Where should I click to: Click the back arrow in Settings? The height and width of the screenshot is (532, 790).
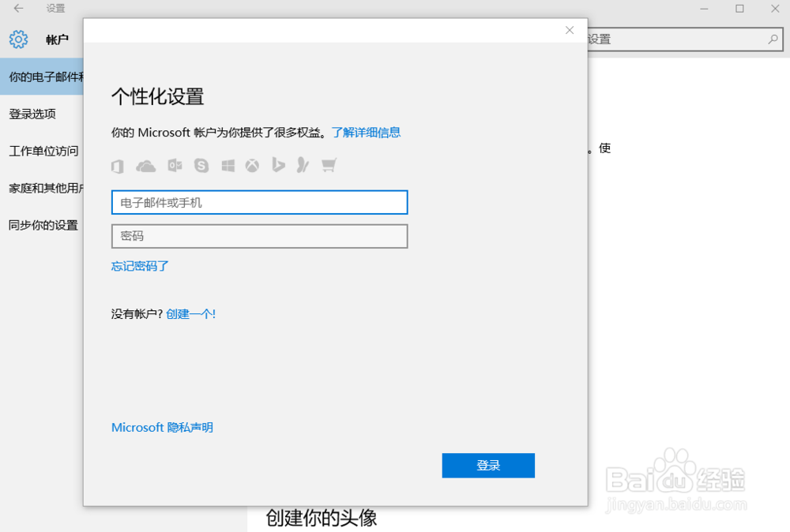click(17, 9)
